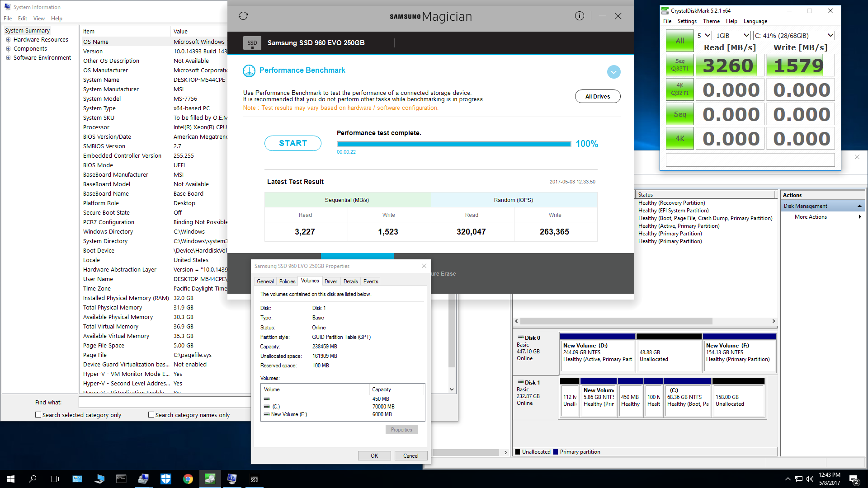Select New Volume (D:) partition on Disk 0
This screenshot has height=488, width=868.
click(x=598, y=352)
